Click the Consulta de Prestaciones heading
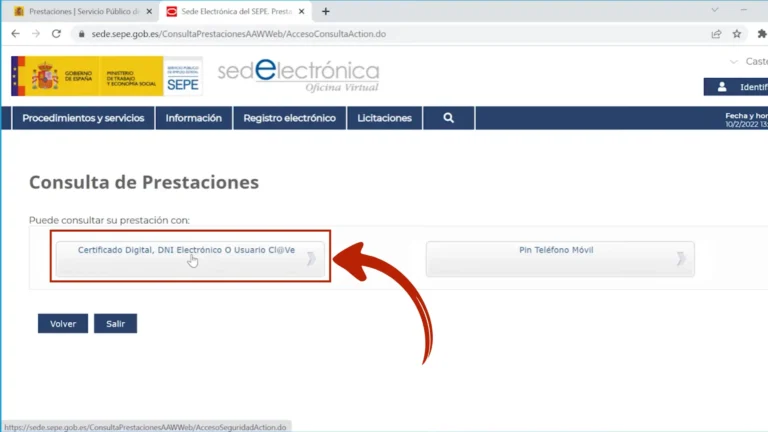 pos(144,182)
